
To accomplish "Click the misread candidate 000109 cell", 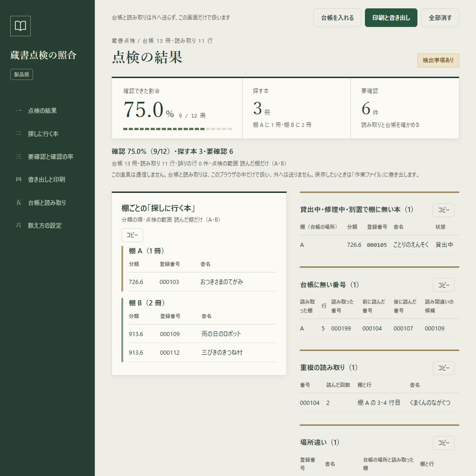I will [x=435, y=329].
